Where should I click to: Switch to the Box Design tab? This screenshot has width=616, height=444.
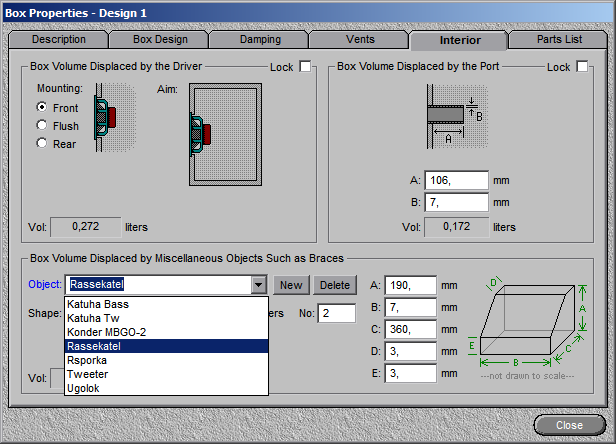point(160,40)
